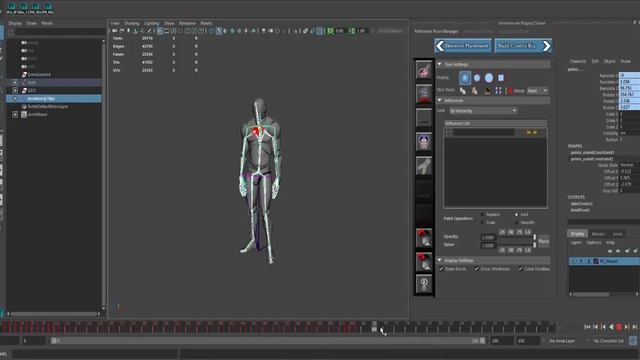Expand the root node in Outliner
The image size is (640, 360).
pos(15,82)
